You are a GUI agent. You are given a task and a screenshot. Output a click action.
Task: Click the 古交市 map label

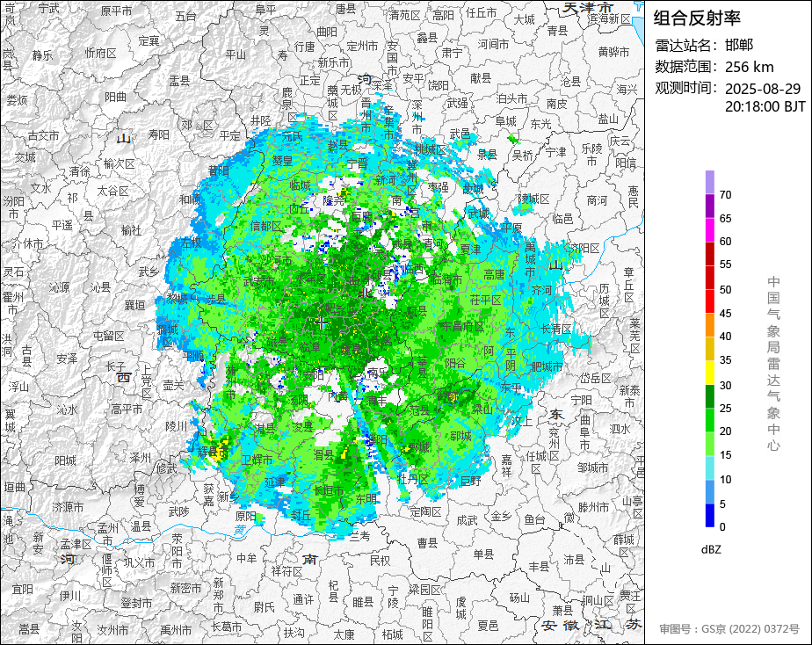pos(44,135)
